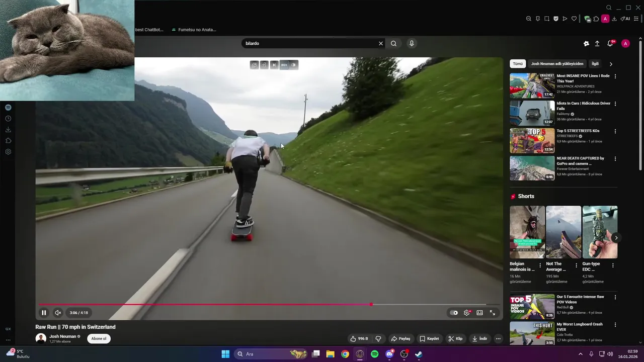Open the pop-out video icon above player
The height and width of the screenshot is (362, 644).
pyautogui.click(x=255, y=65)
